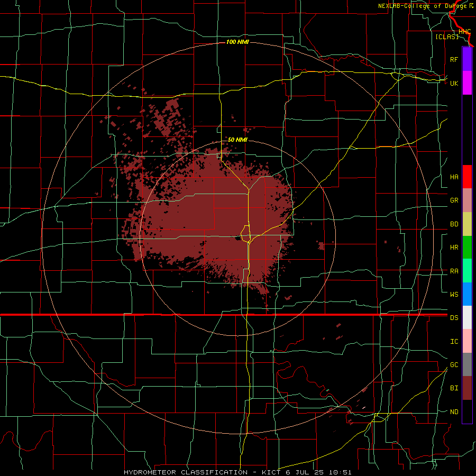Click the 'GR' legend label

[x=454, y=200]
